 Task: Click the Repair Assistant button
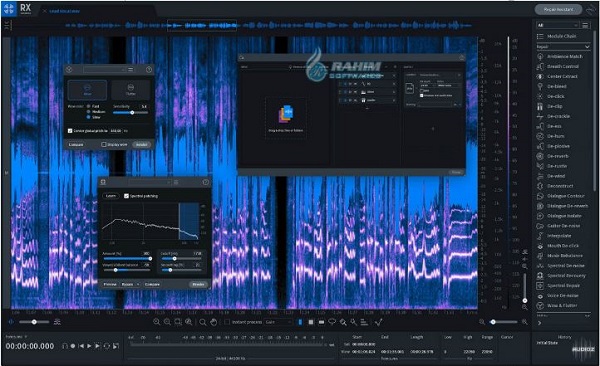pos(558,9)
